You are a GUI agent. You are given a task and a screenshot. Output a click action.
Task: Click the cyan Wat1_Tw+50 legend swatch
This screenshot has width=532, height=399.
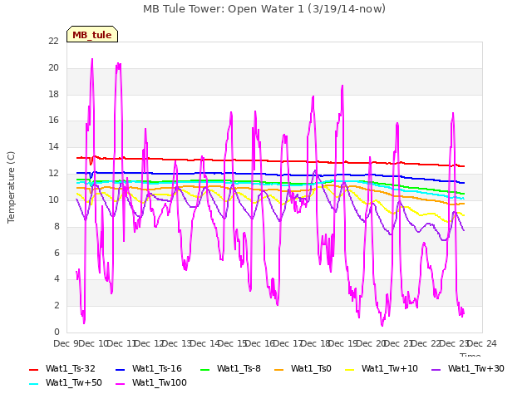coord(34,383)
